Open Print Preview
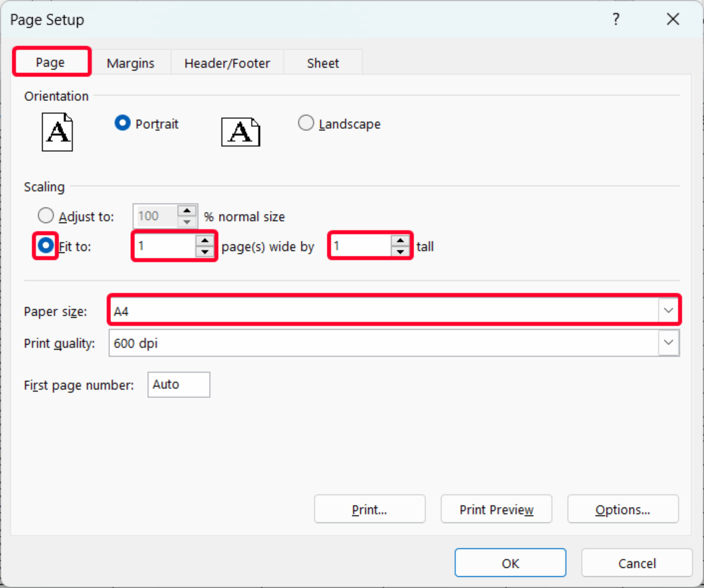Image resolution: width=704 pixels, height=588 pixels. pyautogui.click(x=496, y=509)
